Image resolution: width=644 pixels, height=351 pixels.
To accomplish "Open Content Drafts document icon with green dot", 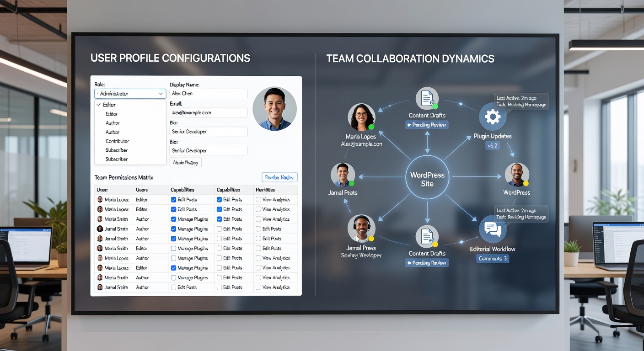I will 427,99.
